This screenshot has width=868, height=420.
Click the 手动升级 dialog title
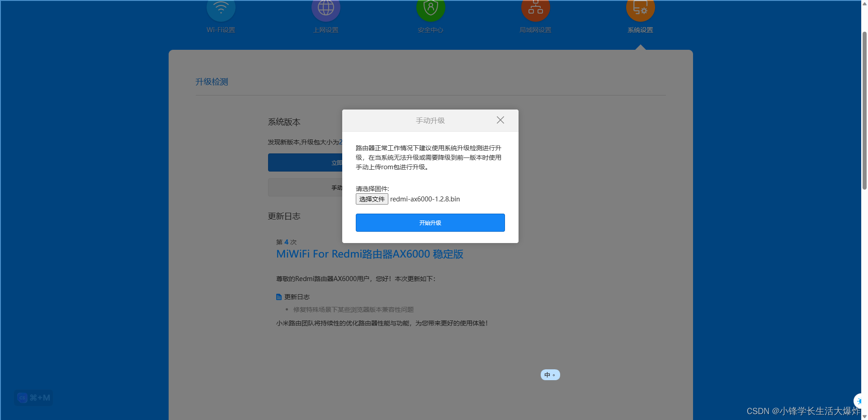click(430, 120)
